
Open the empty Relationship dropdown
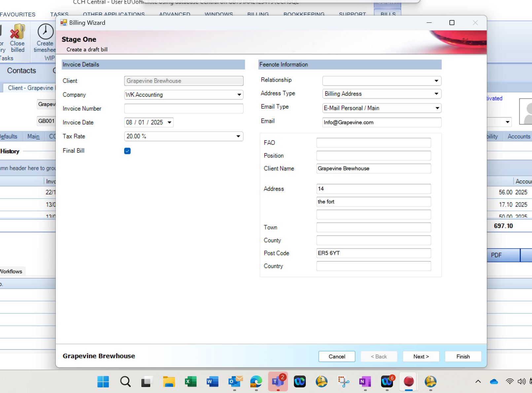[x=437, y=81]
